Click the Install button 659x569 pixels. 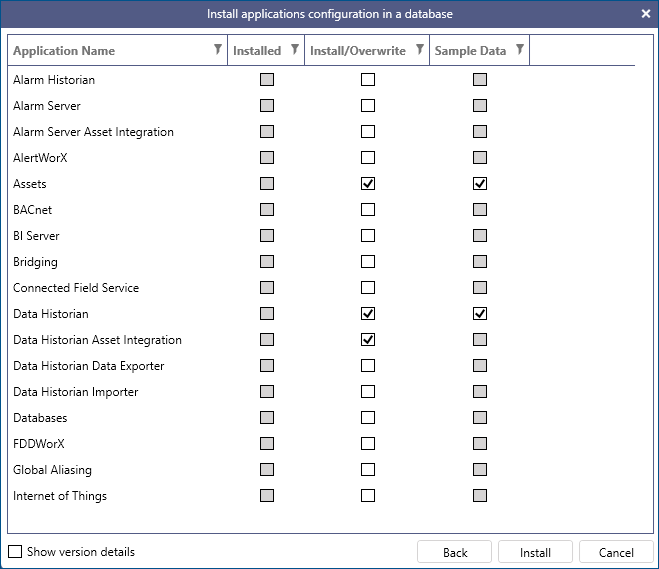(x=535, y=552)
